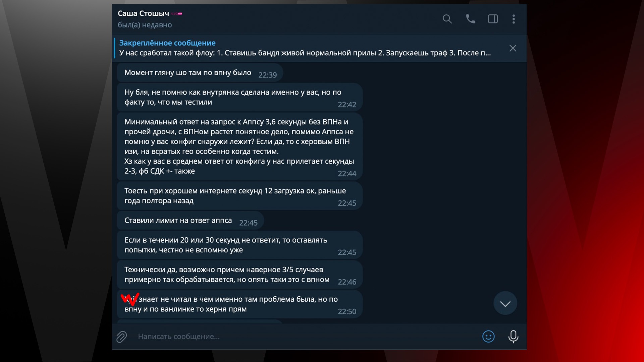Viewport: 644px width, 362px height.
Task: Click the 22:46 timestamp of the 3/5 случаев message
Action: pyautogui.click(x=347, y=282)
